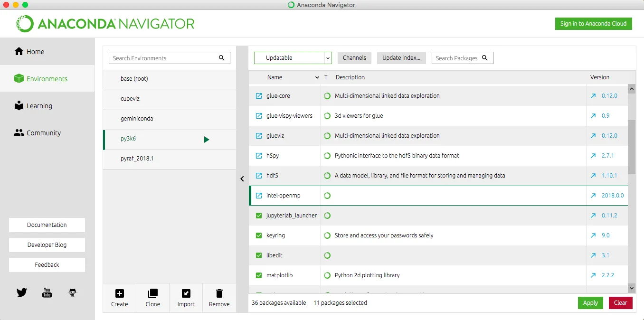644x320 pixels.
Task: Select the base (root) environment
Action: pyautogui.click(x=170, y=79)
